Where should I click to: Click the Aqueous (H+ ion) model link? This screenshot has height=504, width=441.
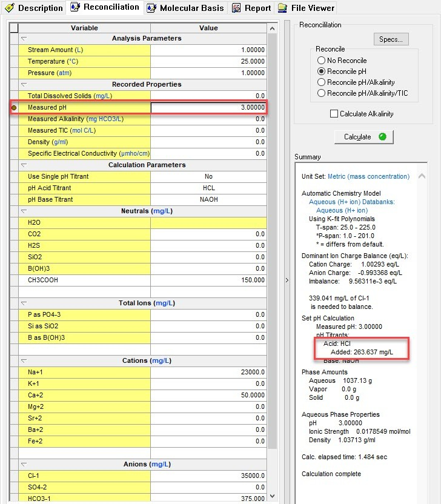(342, 210)
